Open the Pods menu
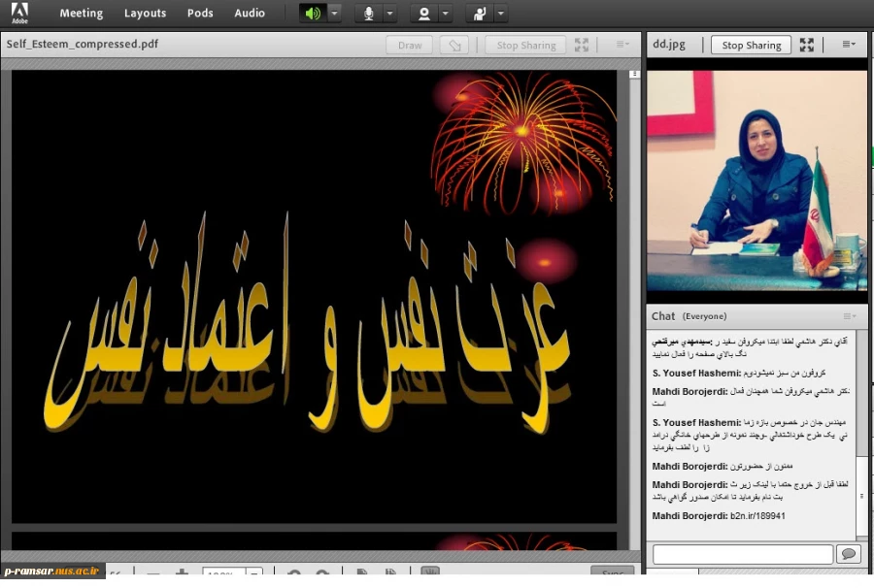The height and width of the screenshot is (588, 874). pyautogui.click(x=200, y=13)
